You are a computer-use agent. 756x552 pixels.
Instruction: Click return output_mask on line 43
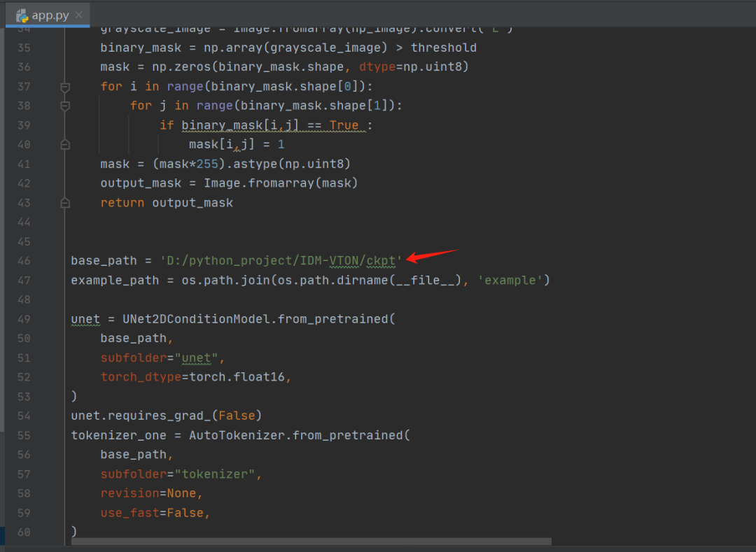coord(167,203)
